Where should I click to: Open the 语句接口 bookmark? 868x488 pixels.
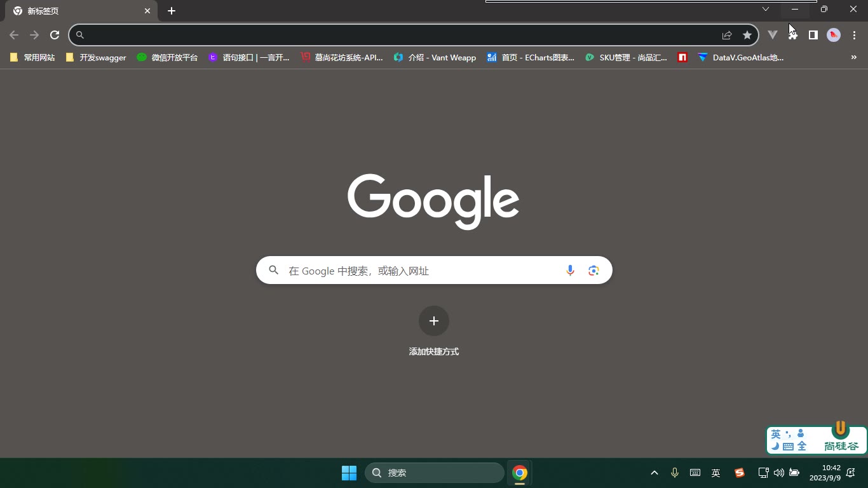[x=248, y=57]
